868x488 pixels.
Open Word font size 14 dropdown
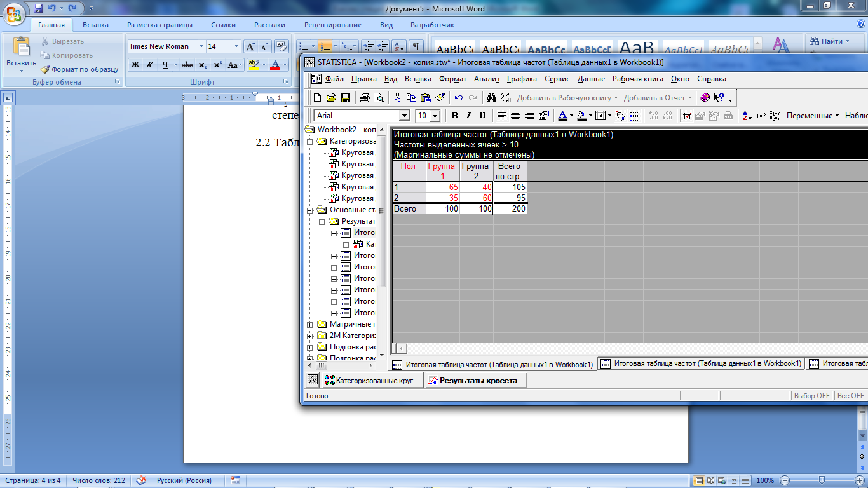coord(237,46)
